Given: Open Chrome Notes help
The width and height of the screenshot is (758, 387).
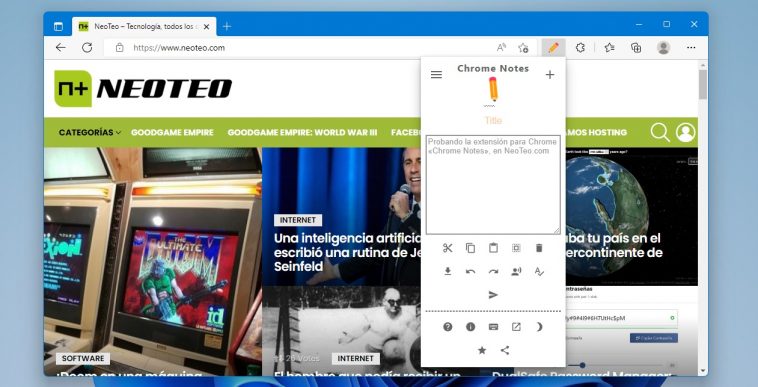Looking at the screenshot, I should coord(448,327).
